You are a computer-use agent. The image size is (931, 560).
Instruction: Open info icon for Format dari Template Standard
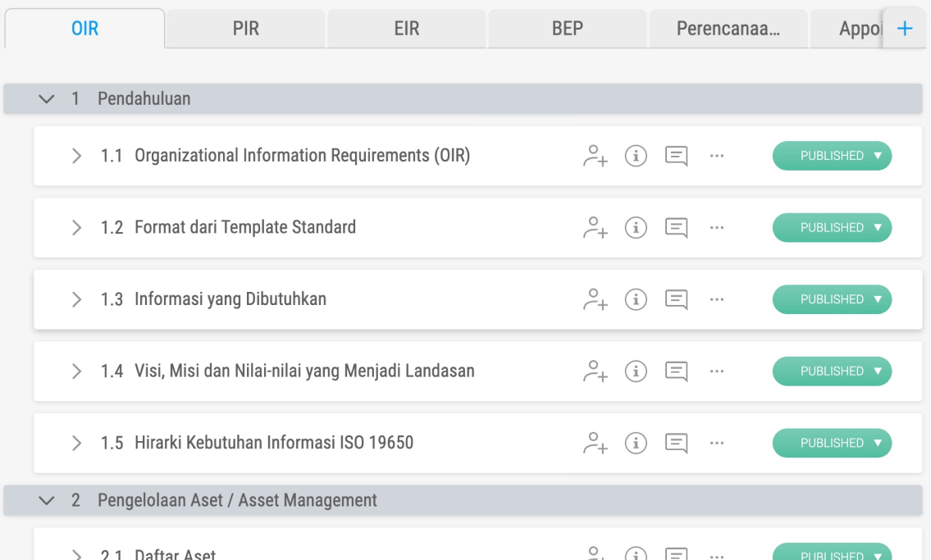click(636, 228)
